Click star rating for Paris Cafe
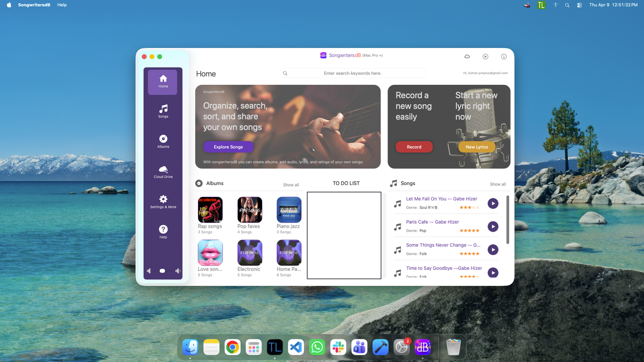 tap(469, 230)
